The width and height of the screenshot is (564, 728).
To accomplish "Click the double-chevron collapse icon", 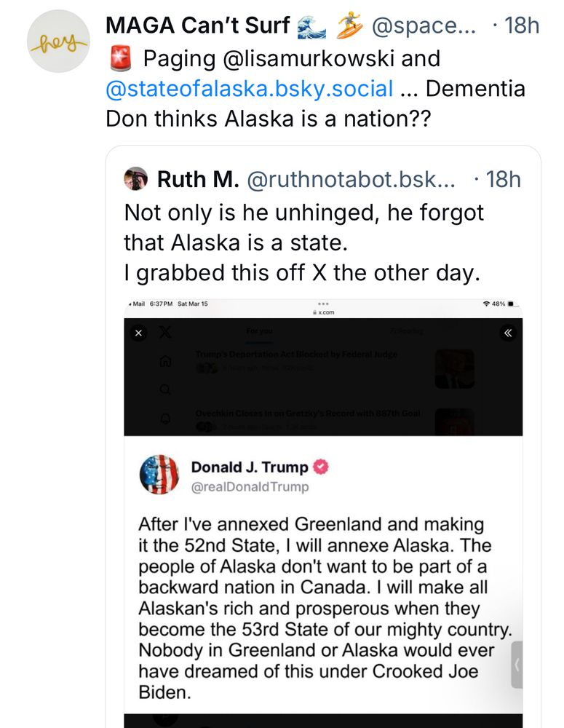I will click(508, 333).
